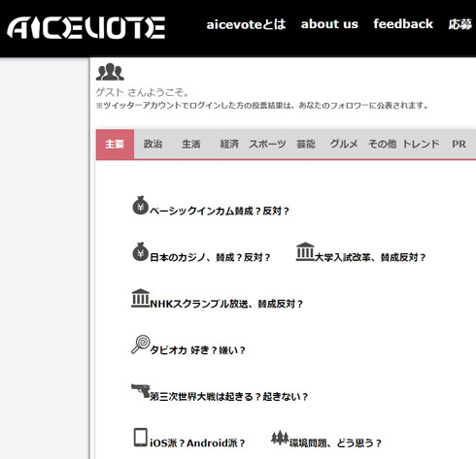The height and width of the screenshot is (459, 476).
Task: Click tablet icon beside iOS派?Android派?
Action: 141,438
